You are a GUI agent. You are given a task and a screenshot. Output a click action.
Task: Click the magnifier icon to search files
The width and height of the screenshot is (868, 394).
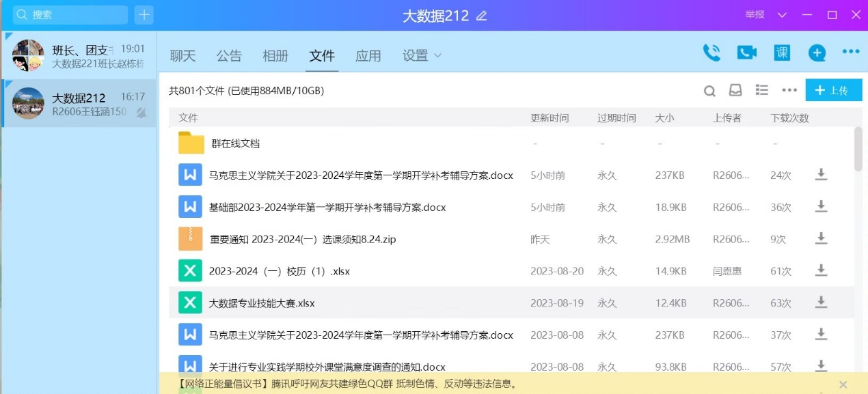click(710, 91)
